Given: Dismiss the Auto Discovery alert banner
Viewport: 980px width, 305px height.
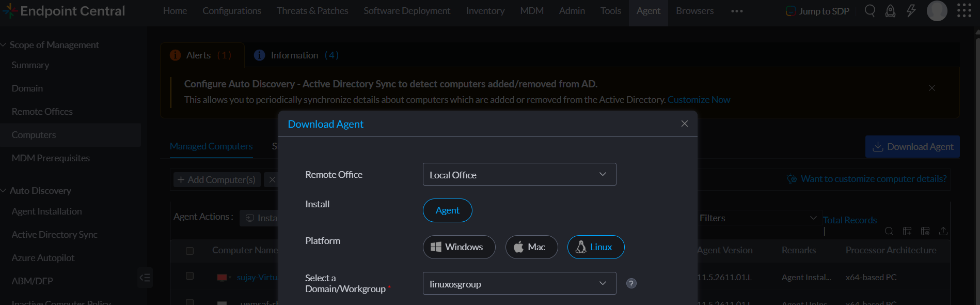Looking at the screenshot, I should 932,88.
